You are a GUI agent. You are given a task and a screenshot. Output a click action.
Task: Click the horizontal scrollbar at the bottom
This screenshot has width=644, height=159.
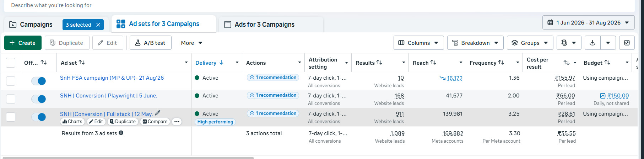tap(127, 158)
